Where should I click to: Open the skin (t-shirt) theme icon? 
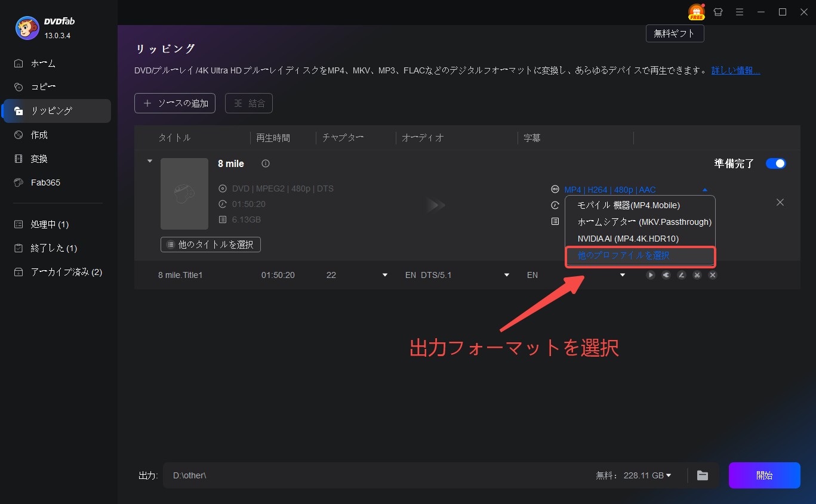pyautogui.click(x=718, y=12)
